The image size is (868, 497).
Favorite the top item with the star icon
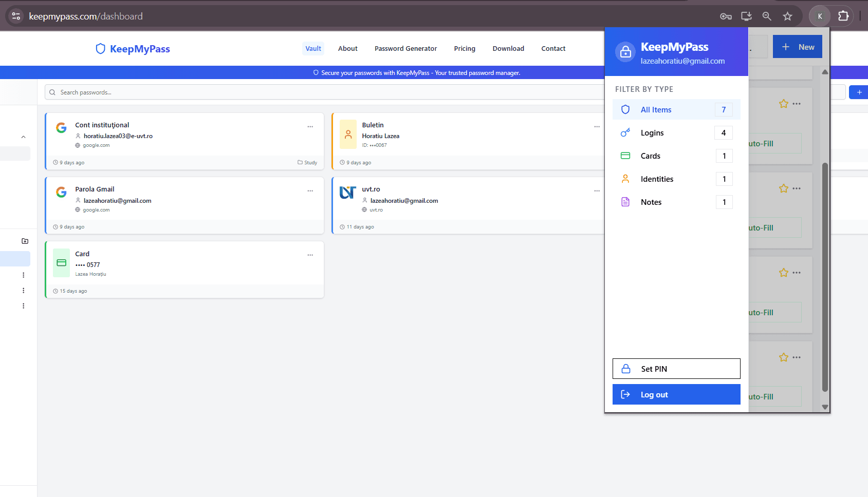(x=784, y=103)
